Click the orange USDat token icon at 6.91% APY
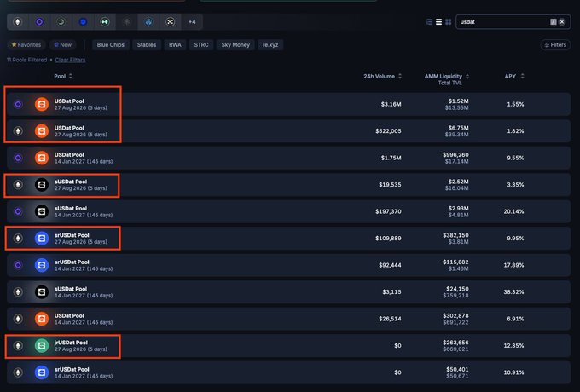 [x=42, y=319]
